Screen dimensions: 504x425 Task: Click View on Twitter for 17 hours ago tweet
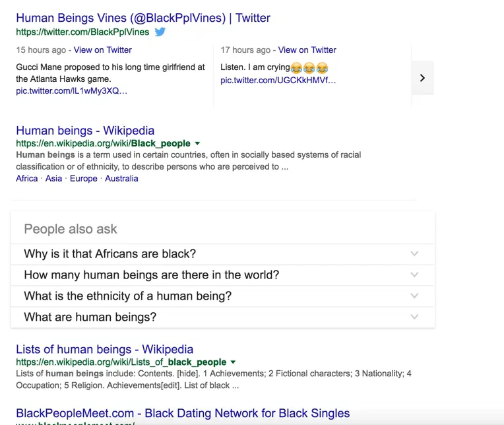click(x=307, y=50)
